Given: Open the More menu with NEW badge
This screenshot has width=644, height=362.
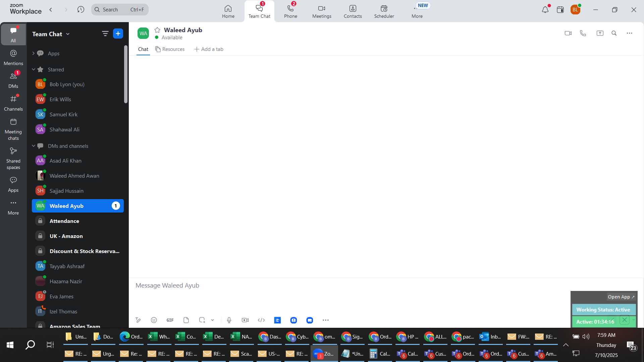Looking at the screenshot, I should [417, 11].
